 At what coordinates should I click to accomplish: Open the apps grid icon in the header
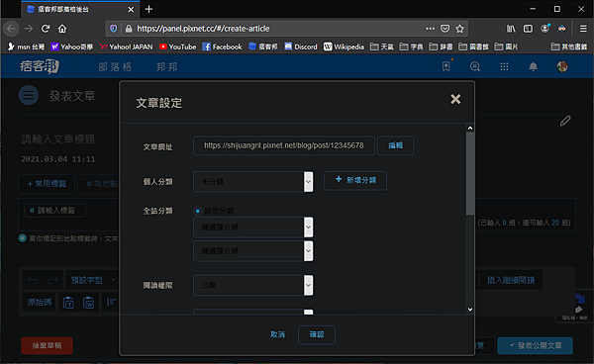click(x=504, y=67)
